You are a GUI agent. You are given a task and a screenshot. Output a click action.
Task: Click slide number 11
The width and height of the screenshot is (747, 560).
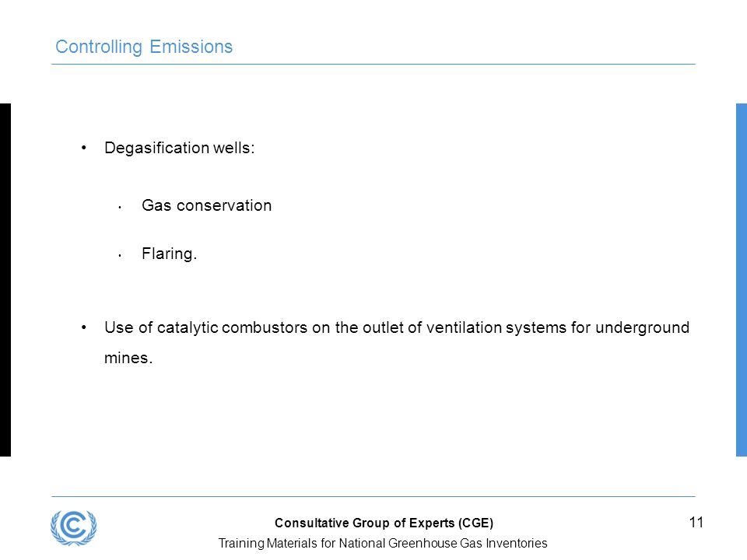click(696, 523)
